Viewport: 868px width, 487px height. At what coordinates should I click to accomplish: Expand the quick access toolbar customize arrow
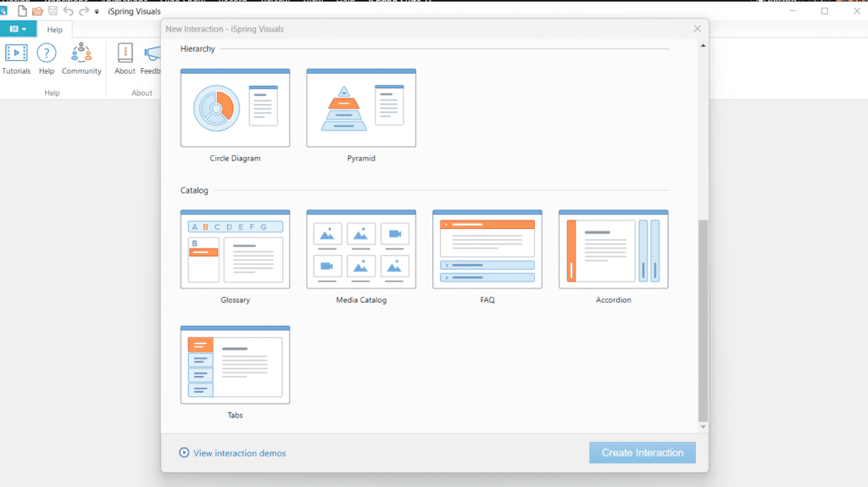[97, 12]
